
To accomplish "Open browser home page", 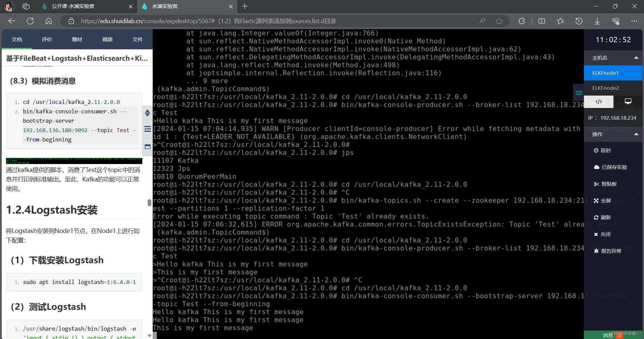I will coord(49,21).
